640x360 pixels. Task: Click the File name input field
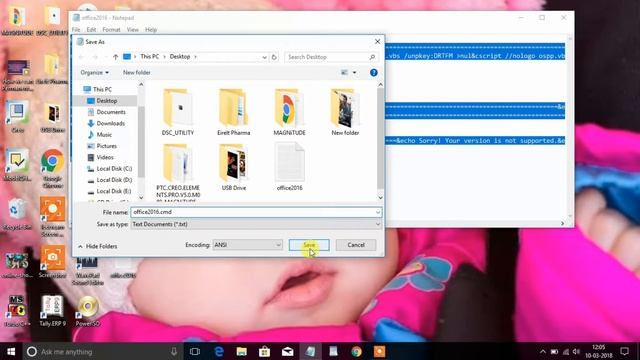pos(252,212)
